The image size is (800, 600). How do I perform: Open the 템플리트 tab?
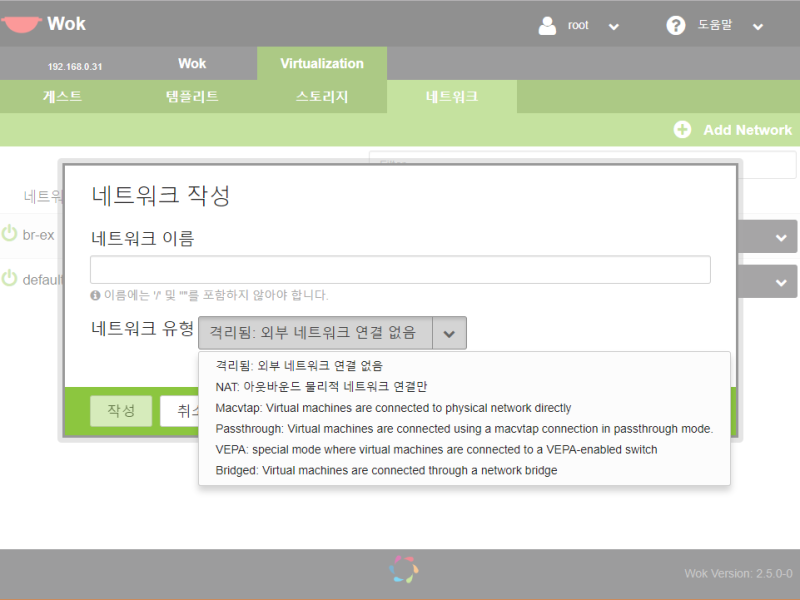(x=192, y=96)
